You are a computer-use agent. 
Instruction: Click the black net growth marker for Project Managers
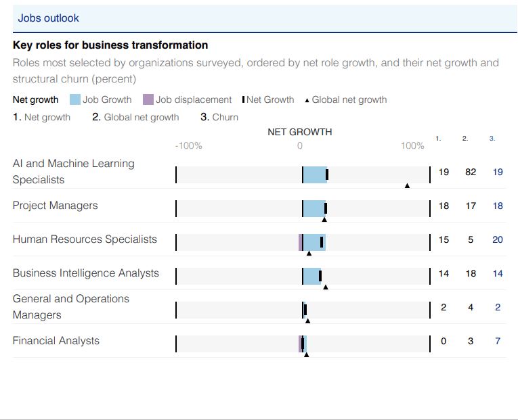(326, 208)
